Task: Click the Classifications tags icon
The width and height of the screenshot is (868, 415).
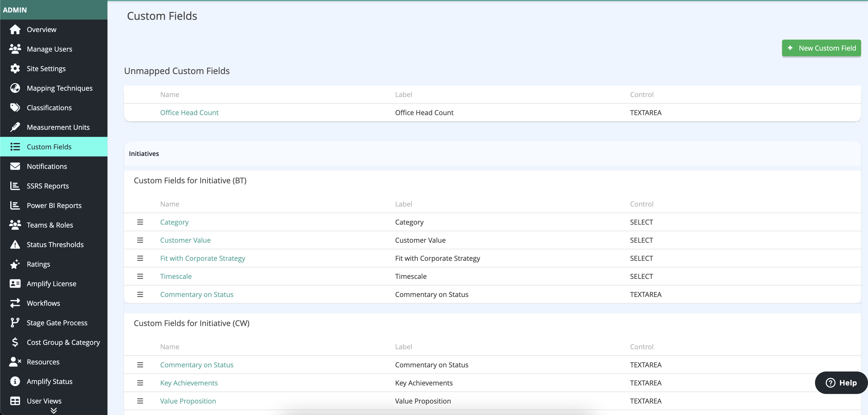Action: (15, 108)
